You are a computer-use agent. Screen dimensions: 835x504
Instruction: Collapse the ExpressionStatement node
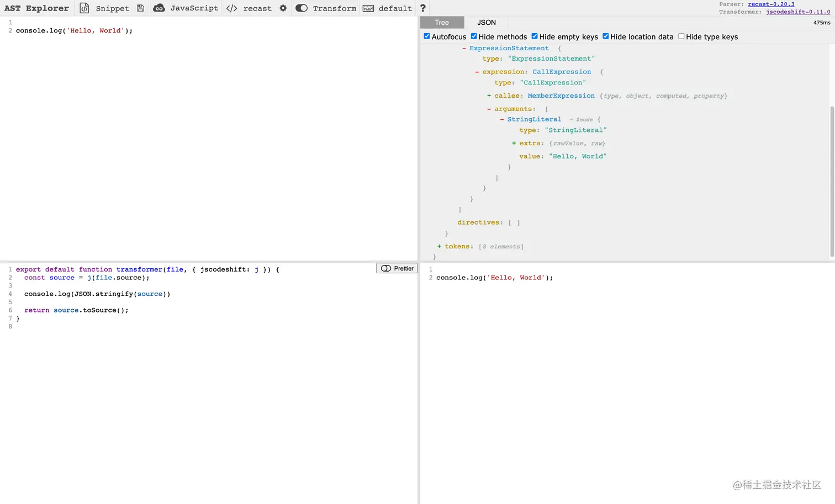pyautogui.click(x=464, y=49)
